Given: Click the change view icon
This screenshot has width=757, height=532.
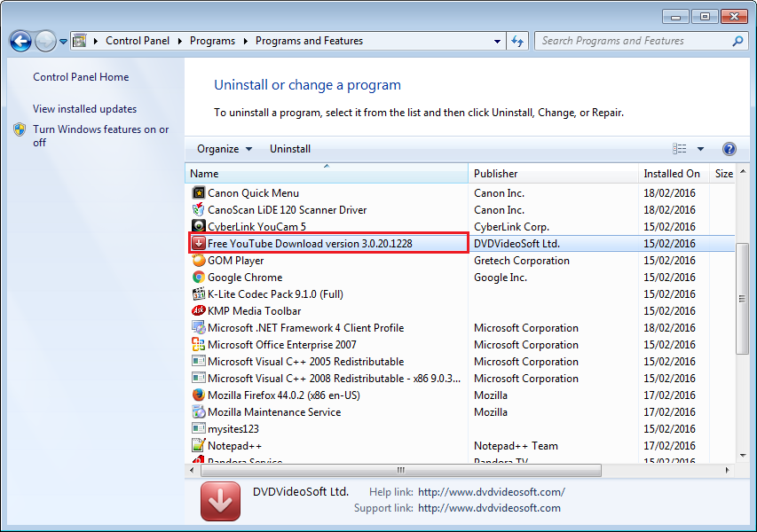Looking at the screenshot, I should (x=679, y=149).
